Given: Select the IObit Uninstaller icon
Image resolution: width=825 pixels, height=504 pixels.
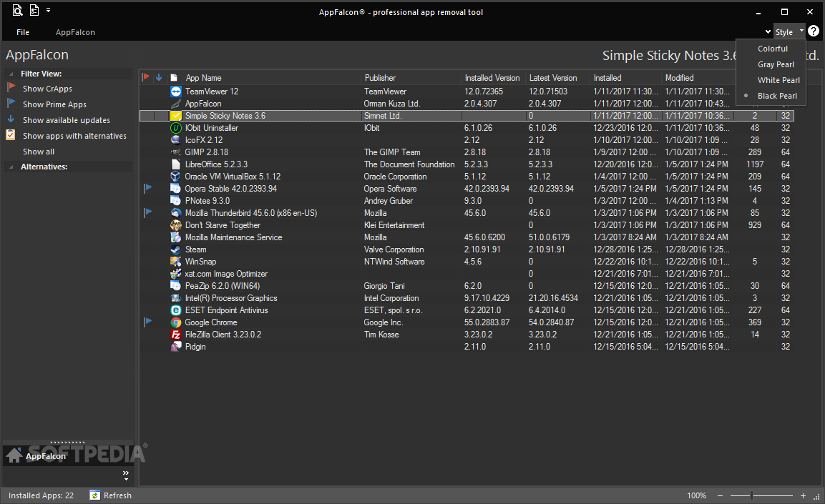Looking at the screenshot, I should click(x=176, y=128).
